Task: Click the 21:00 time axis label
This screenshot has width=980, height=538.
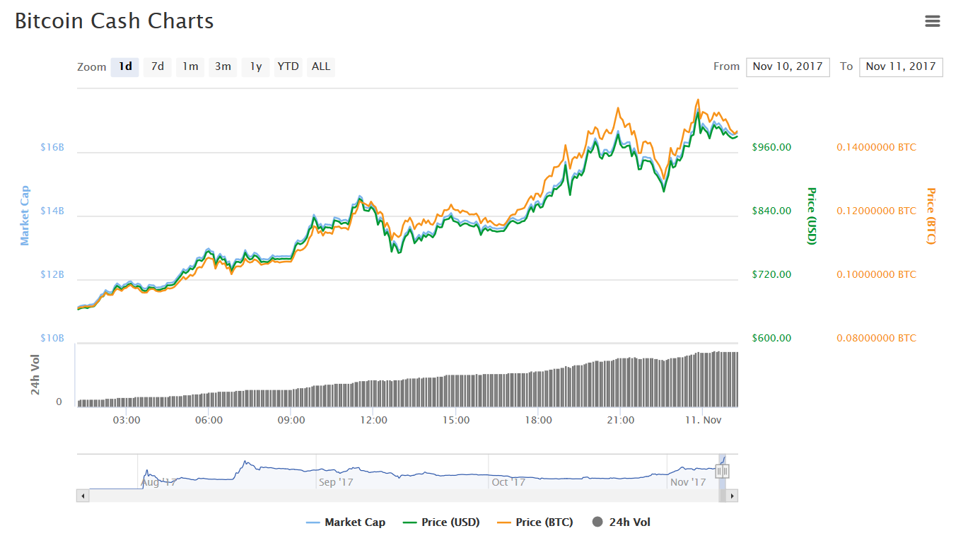Action: pyautogui.click(x=620, y=420)
